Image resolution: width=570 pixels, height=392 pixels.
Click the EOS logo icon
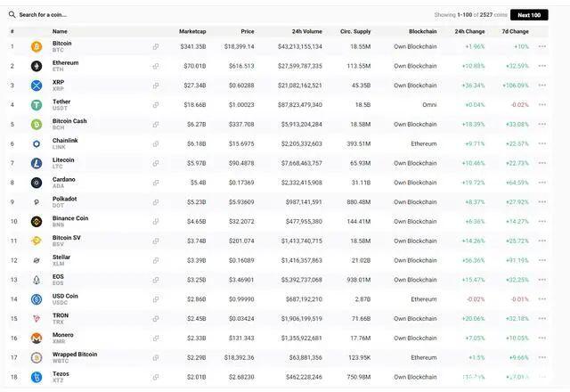pos(37,280)
